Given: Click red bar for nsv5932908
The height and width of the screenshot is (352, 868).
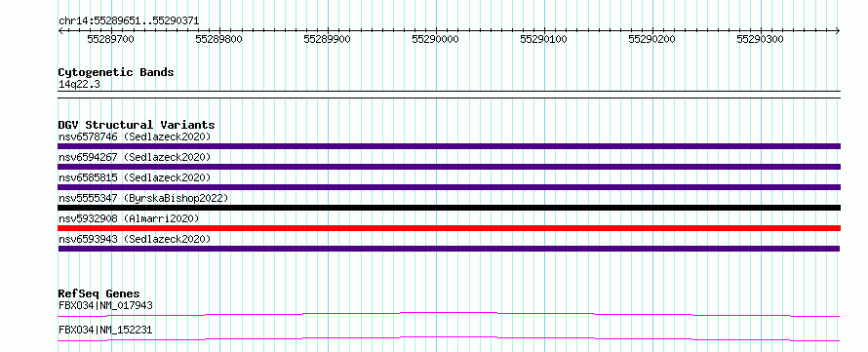Looking at the screenshot, I should 449,228.
